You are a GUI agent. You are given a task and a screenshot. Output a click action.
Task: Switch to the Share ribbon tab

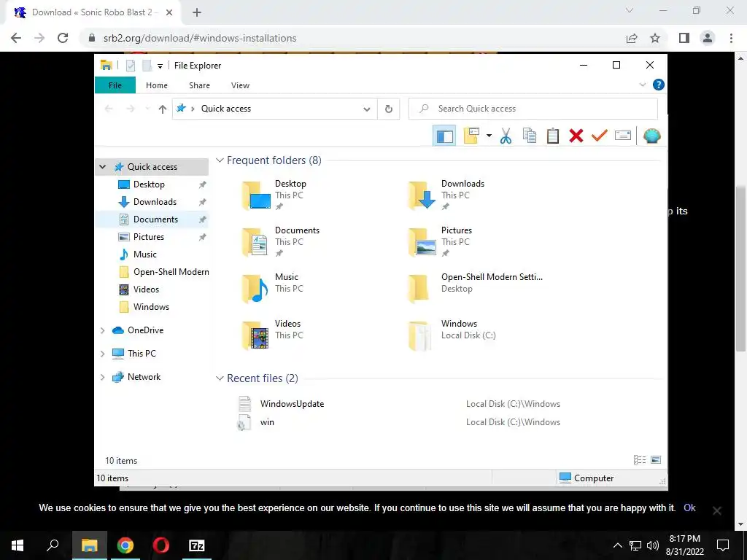[199, 85]
